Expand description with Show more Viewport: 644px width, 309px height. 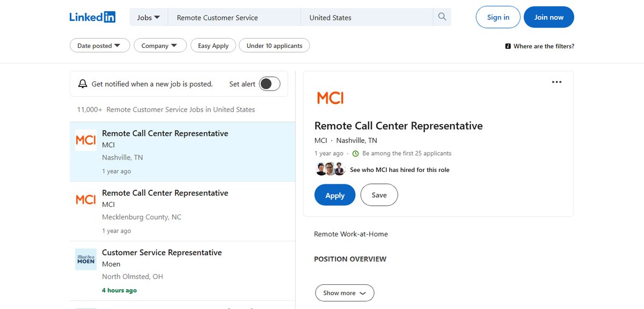[345, 293]
